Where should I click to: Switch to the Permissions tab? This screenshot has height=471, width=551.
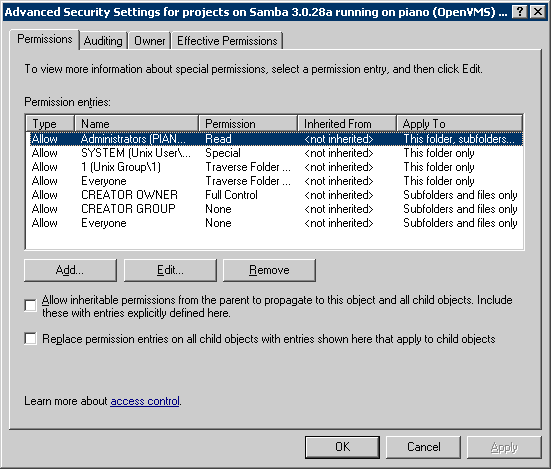click(x=45, y=39)
